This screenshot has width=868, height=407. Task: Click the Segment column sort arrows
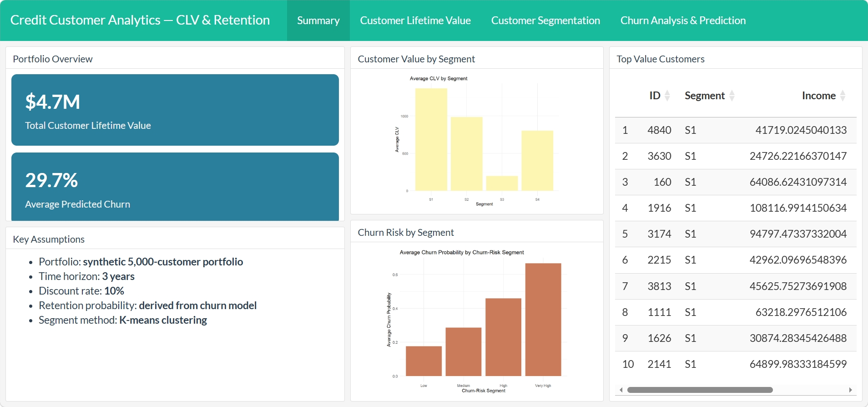tap(732, 96)
